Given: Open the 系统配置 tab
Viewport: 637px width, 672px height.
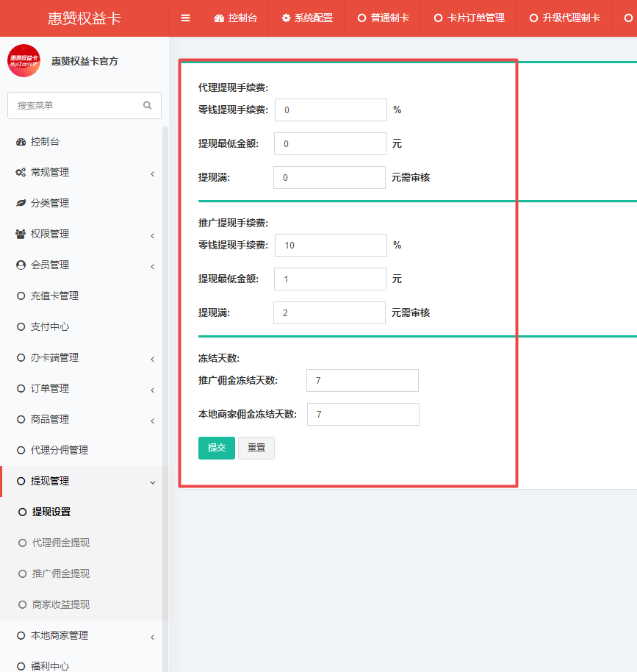Looking at the screenshot, I should coord(306,18).
